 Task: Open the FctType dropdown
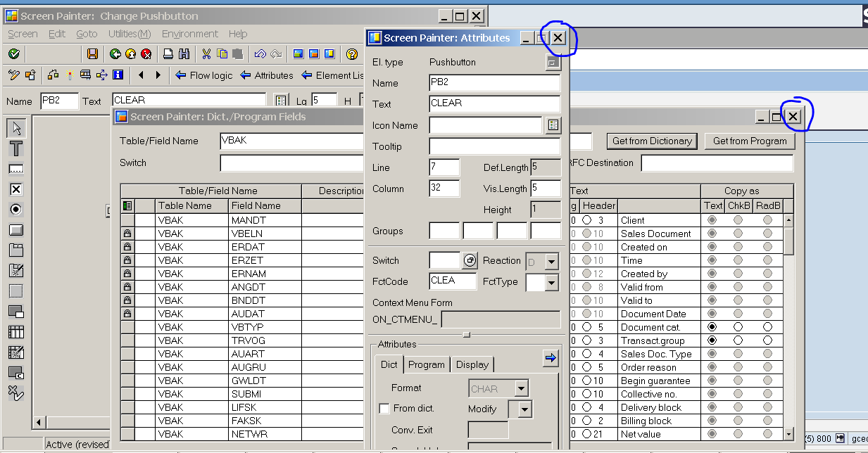click(x=551, y=281)
